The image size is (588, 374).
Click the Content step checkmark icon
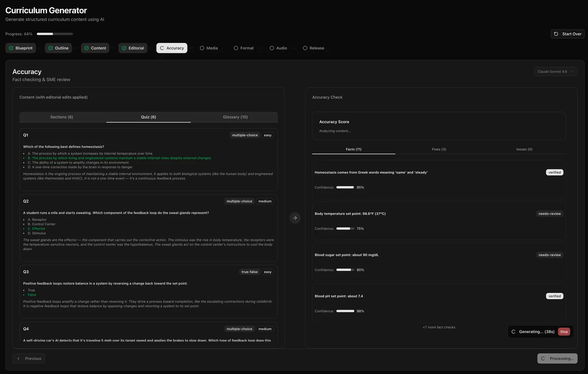pos(87,48)
